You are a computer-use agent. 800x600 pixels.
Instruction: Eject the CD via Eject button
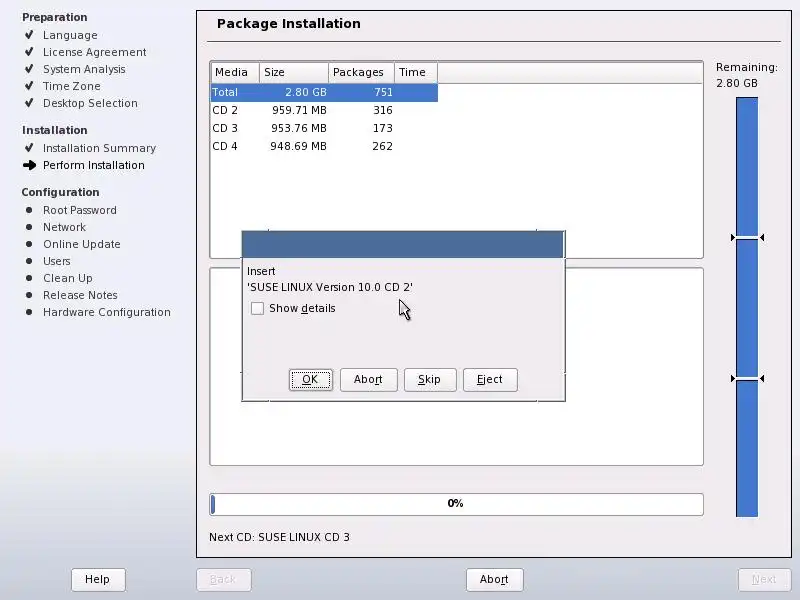490,380
